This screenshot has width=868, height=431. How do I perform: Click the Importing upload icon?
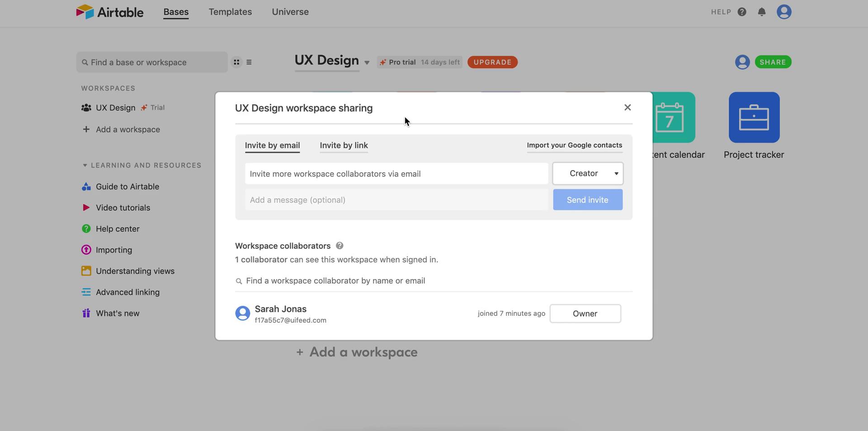tap(86, 250)
